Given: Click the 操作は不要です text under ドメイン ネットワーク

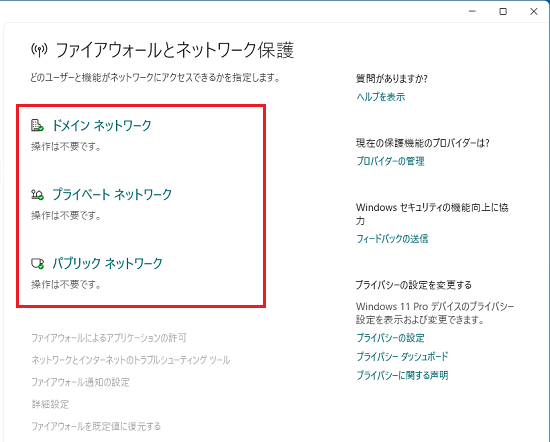Looking at the screenshot, I should [66, 147].
